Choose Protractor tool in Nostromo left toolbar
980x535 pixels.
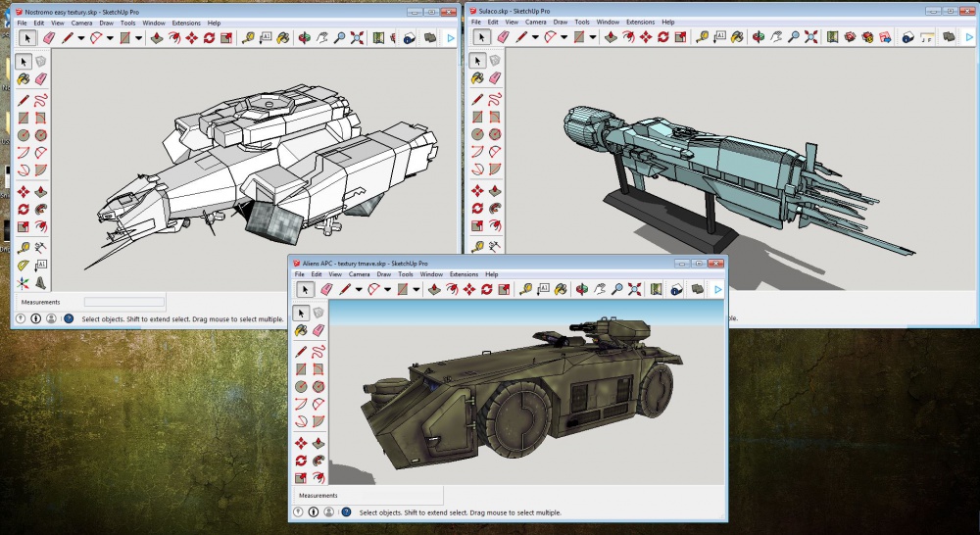click(x=24, y=265)
